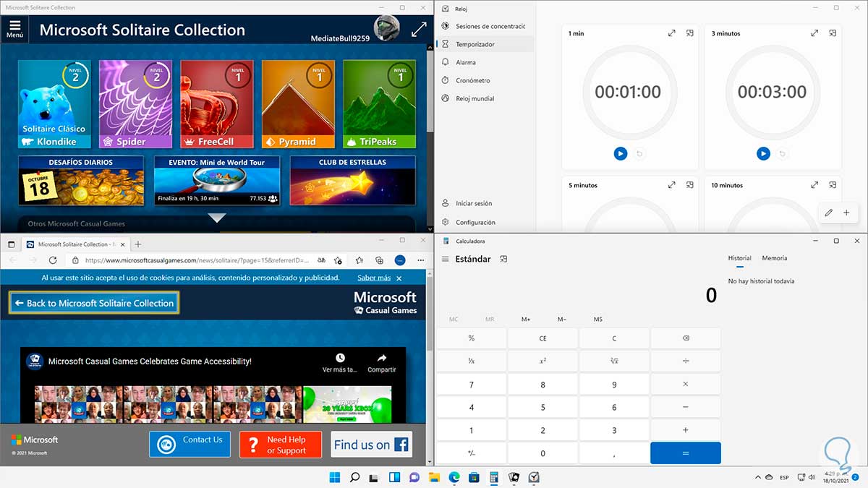Launch the Spider solitaire game tile
The width and height of the screenshot is (868, 488).
pyautogui.click(x=135, y=104)
